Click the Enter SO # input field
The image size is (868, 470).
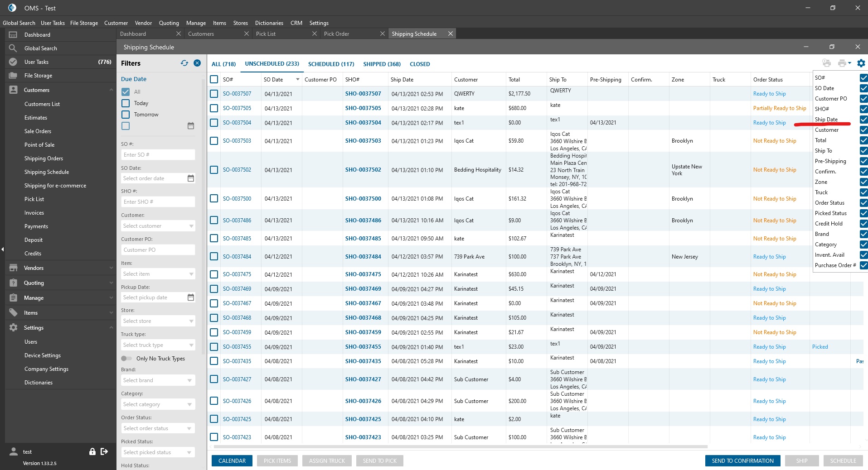pyautogui.click(x=158, y=155)
